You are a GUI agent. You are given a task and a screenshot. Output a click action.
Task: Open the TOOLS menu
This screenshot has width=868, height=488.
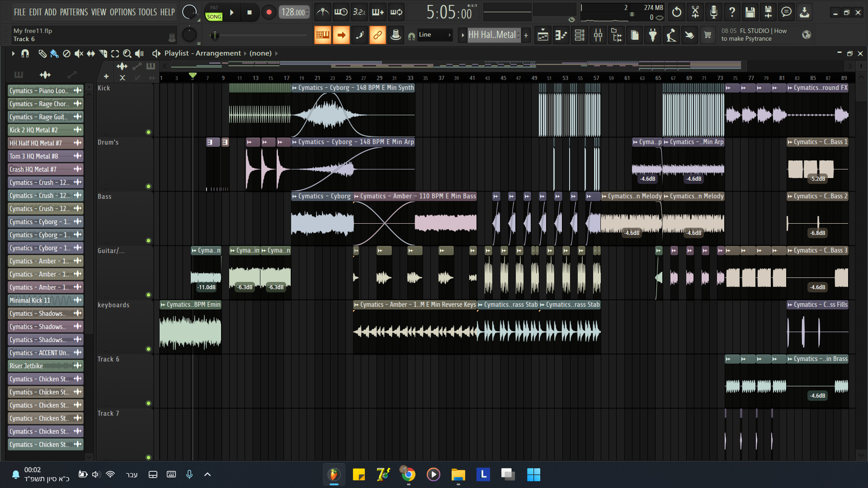(x=147, y=12)
